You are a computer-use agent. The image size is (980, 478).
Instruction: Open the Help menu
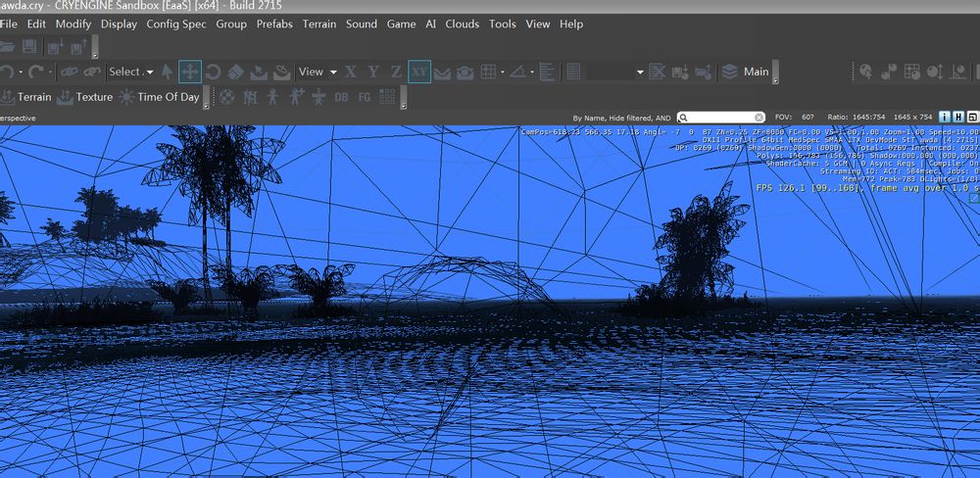click(x=571, y=24)
